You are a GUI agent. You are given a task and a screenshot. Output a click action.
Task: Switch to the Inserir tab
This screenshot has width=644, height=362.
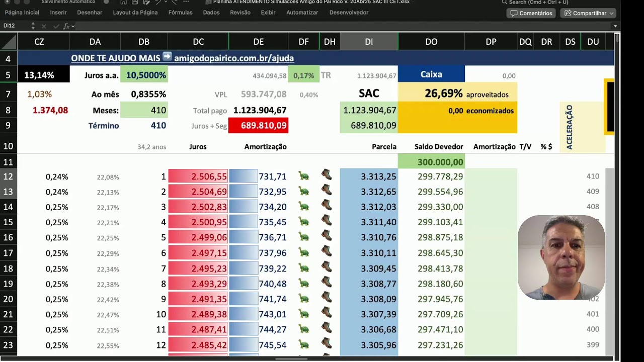(x=58, y=13)
